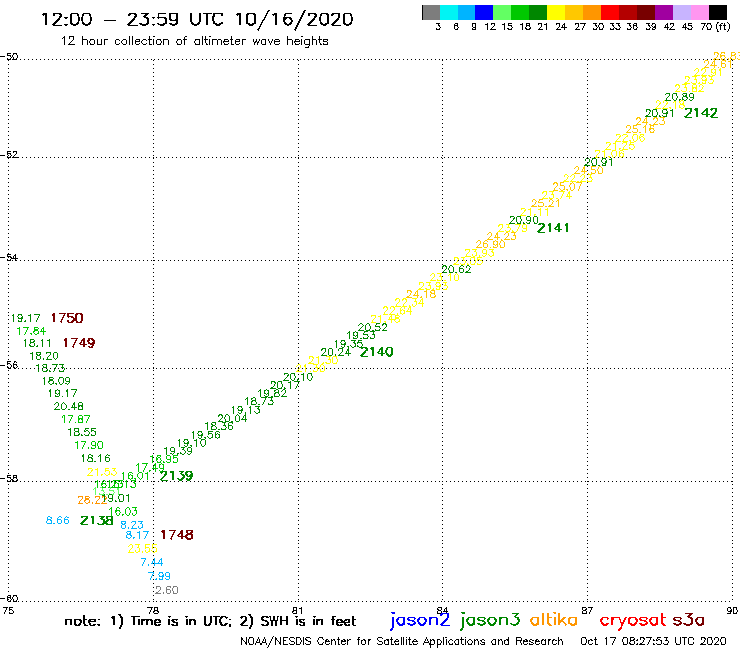740x650 pixels.
Task: Click the longitude axis label 87
Action: tap(587, 610)
